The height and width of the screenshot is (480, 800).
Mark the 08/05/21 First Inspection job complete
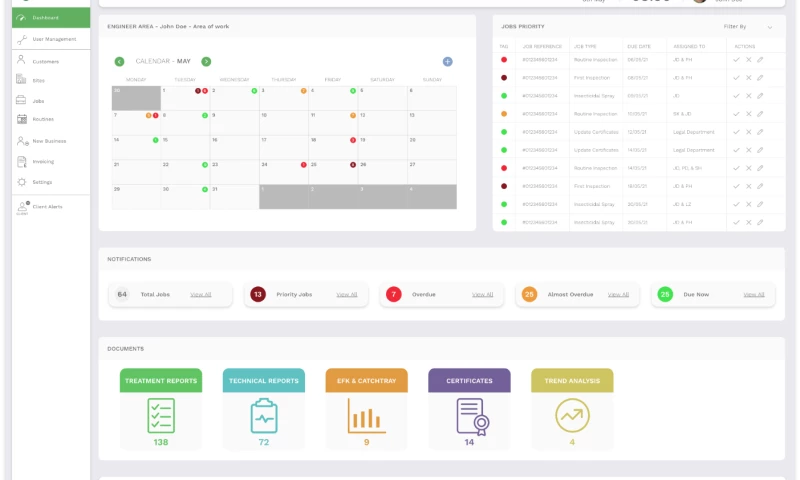tap(736, 78)
